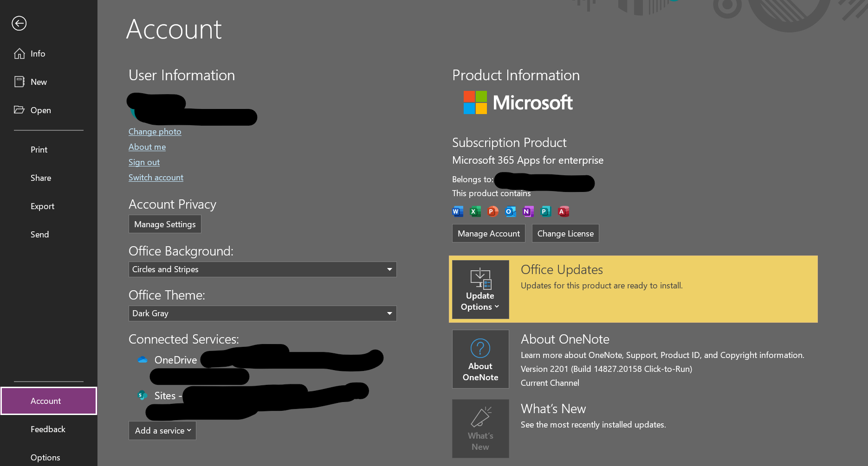Click the OneNote app icon

pyautogui.click(x=528, y=211)
